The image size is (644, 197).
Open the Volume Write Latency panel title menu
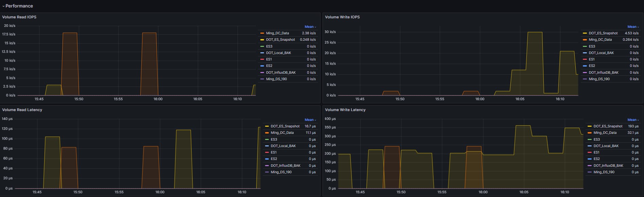click(345, 110)
